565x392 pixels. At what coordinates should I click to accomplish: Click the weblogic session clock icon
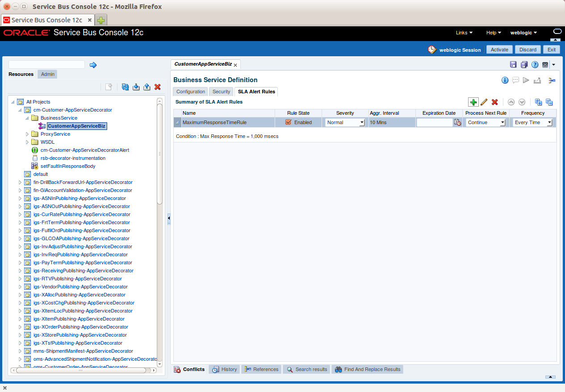click(432, 50)
